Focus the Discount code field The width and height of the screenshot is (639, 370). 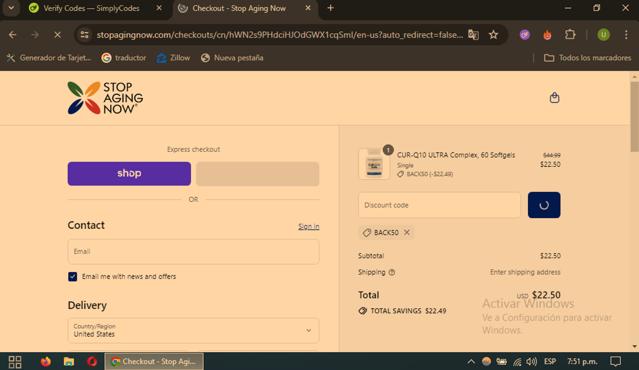(439, 205)
